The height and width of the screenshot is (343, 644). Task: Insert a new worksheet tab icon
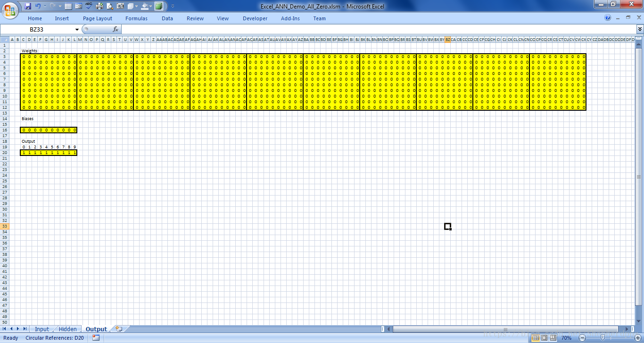119,329
